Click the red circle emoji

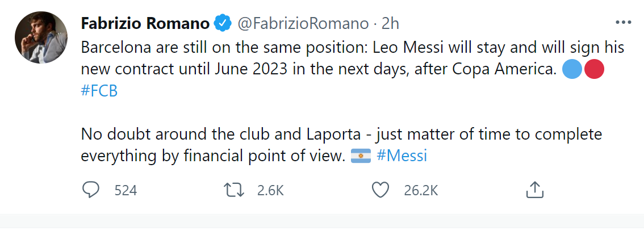(593, 70)
